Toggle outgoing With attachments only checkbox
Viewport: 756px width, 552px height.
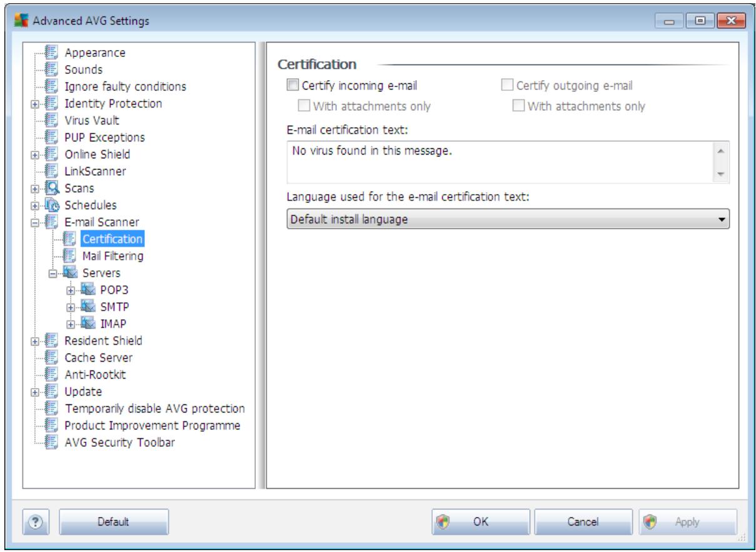(x=518, y=106)
